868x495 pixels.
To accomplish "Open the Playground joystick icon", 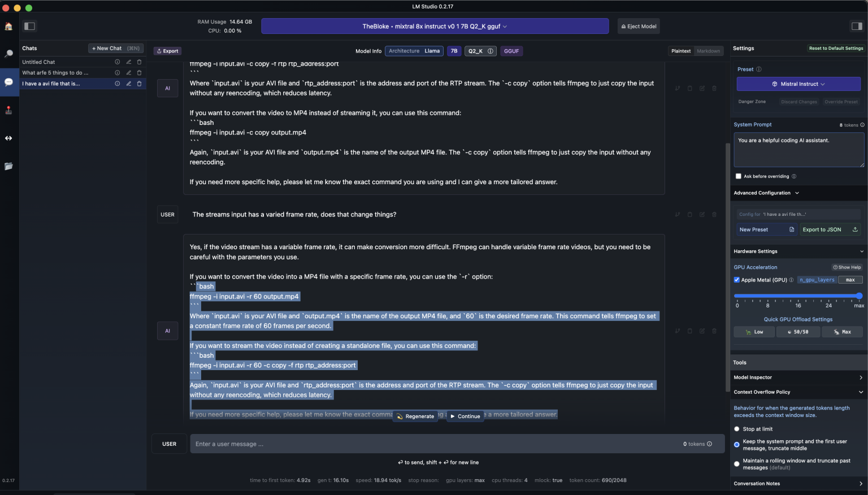I will (x=9, y=110).
